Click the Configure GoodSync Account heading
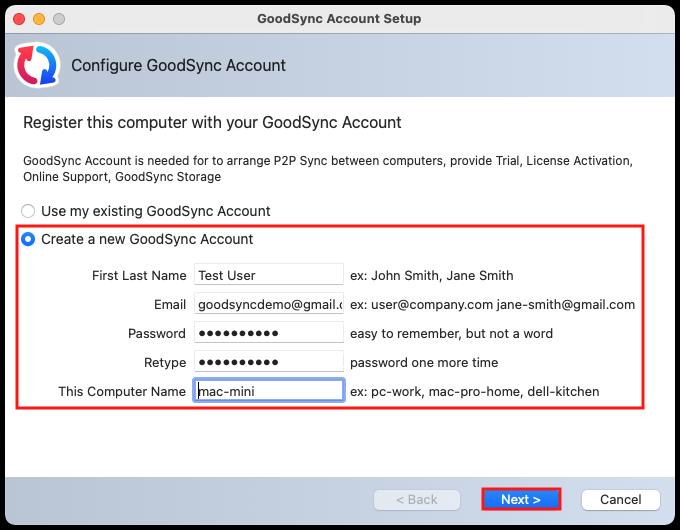The width and height of the screenshot is (680, 530). coord(178,66)
